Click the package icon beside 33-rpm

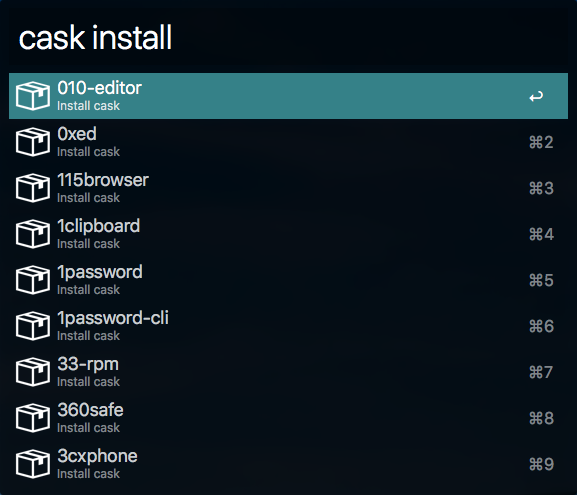tap(33, 372)
